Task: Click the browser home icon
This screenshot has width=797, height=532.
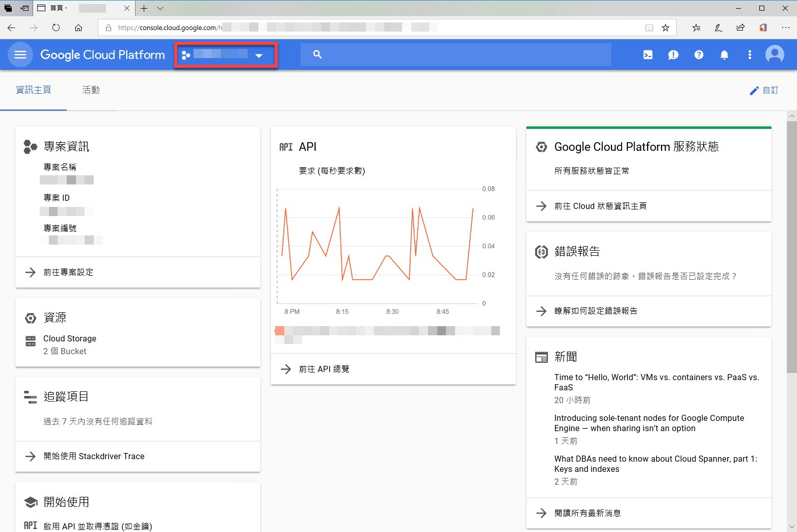Action: [78, 28]
